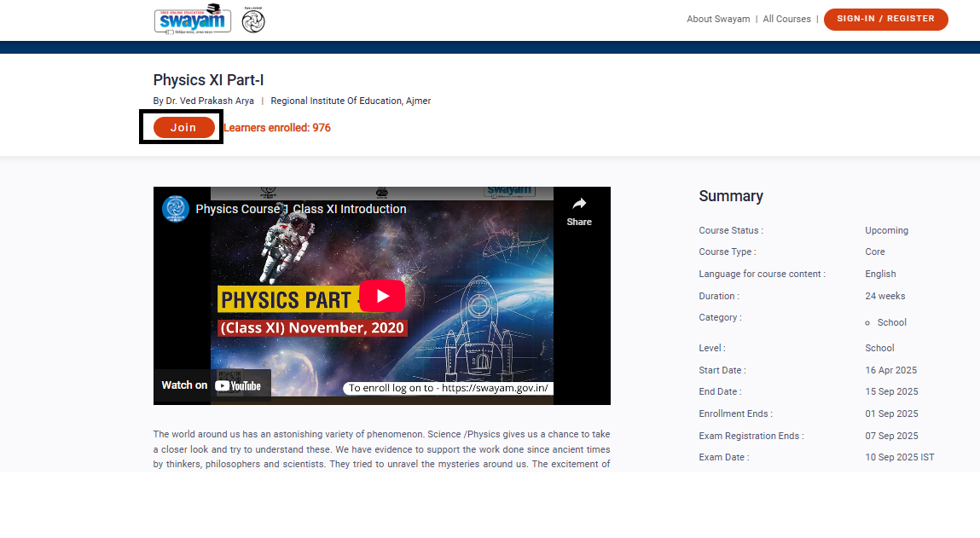Click Exam Registration Ends value '07 Sep 2025'
This screenshot has width=980, height=538.
(891, 436)
